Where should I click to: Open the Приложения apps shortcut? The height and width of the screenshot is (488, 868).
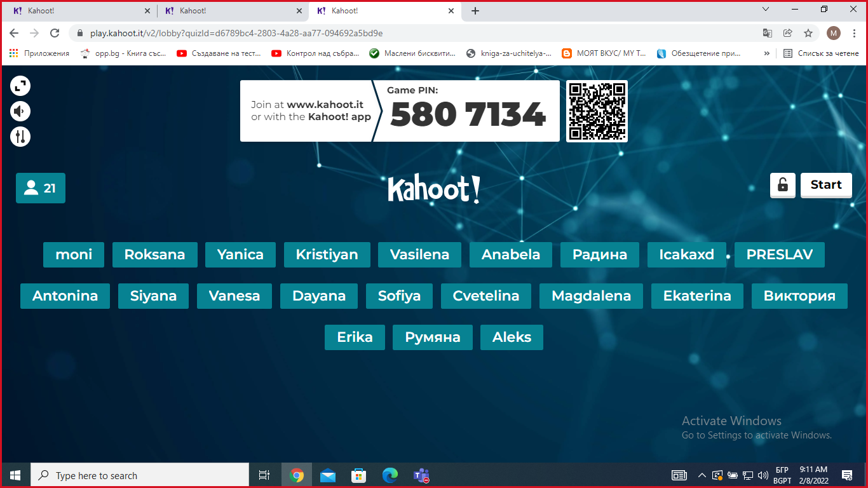pyautogui.click(x=39, y=53)
